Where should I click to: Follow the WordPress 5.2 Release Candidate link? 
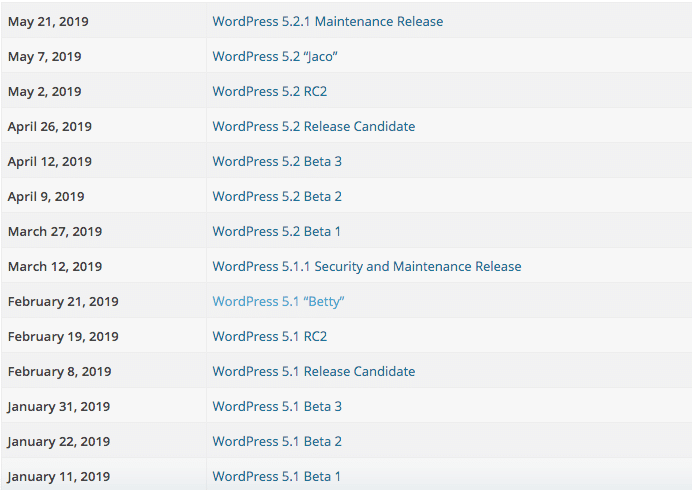[313, 126]
